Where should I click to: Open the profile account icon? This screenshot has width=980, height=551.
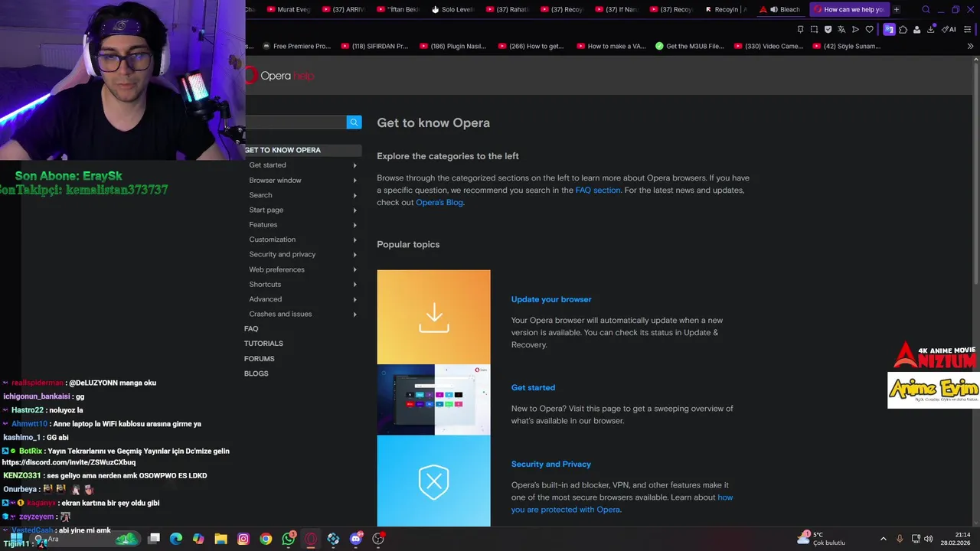coord(916,30)
